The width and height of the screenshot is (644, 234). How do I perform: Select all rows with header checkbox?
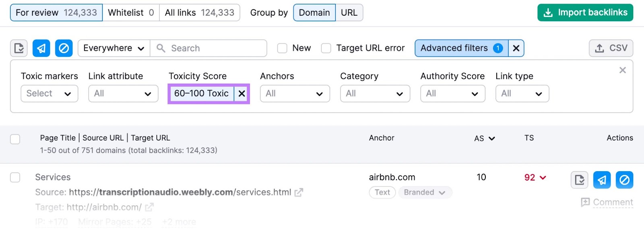tap(15, 139)
